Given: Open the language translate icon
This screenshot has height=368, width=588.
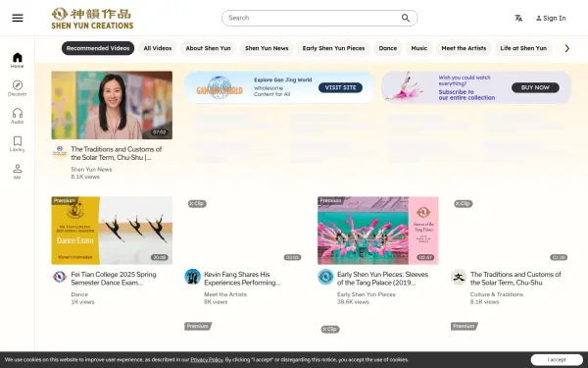Looking at the screenshot, I should [518, 18].
